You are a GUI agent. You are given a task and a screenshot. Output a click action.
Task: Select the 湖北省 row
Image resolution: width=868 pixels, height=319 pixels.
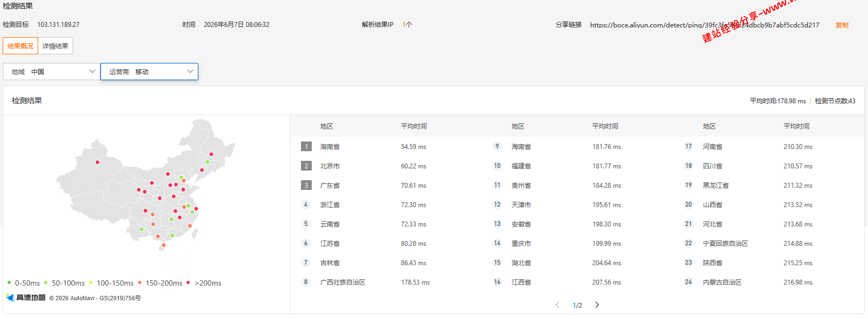pos(577,263)
